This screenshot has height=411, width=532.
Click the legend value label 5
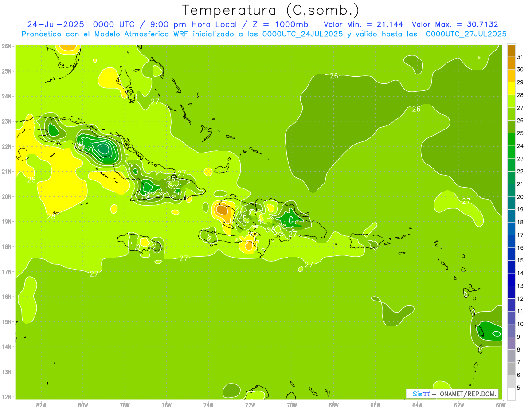tap(519, 388)
